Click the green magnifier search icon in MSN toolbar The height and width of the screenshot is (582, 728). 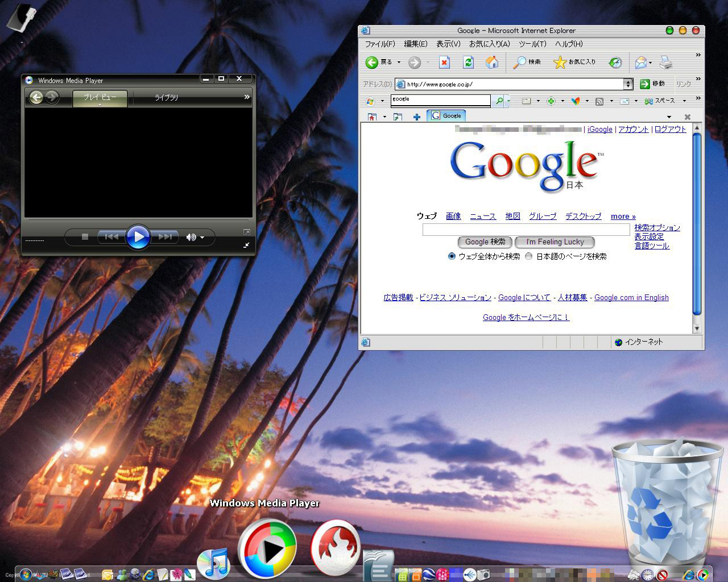point(499,101)
